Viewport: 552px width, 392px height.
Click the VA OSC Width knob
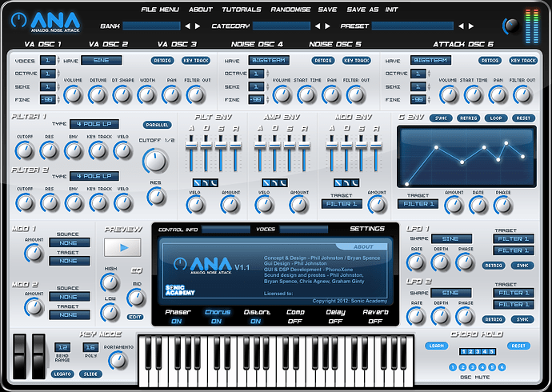(x=147, y=94)
